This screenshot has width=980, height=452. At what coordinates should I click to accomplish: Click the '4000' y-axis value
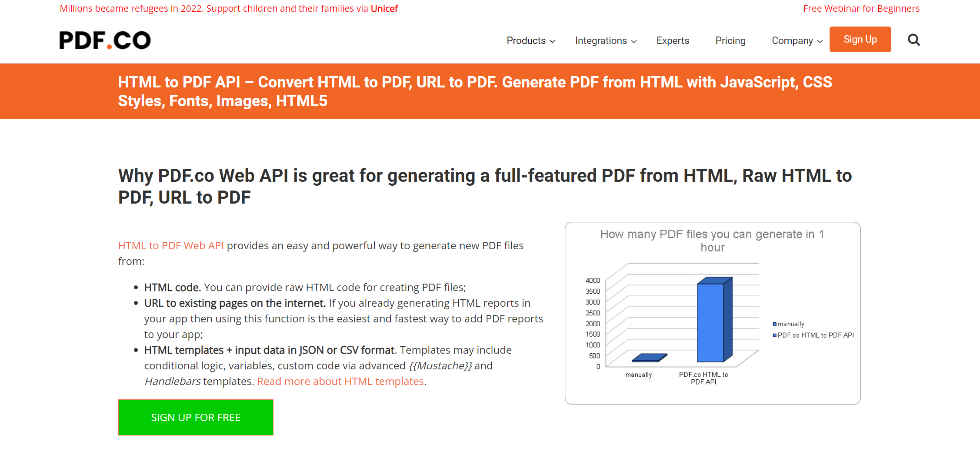click(x=593, y=281)
